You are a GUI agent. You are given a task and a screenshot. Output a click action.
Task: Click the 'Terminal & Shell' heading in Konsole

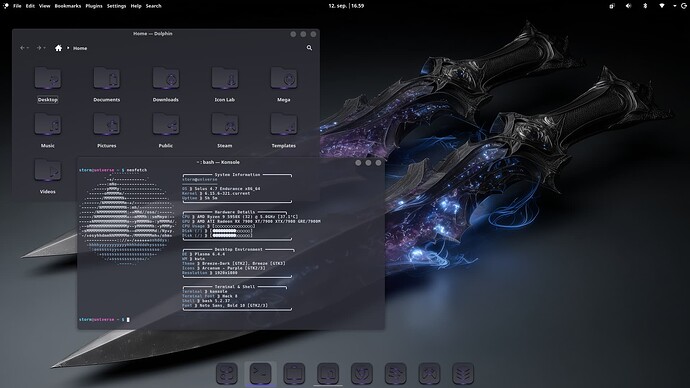coord(235,287)
